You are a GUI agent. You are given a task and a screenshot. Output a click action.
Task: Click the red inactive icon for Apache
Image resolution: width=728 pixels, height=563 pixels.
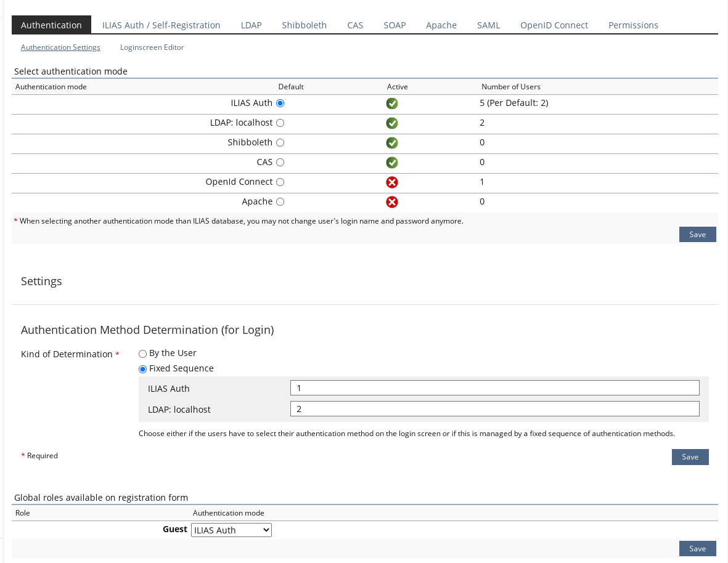[391, 202]
